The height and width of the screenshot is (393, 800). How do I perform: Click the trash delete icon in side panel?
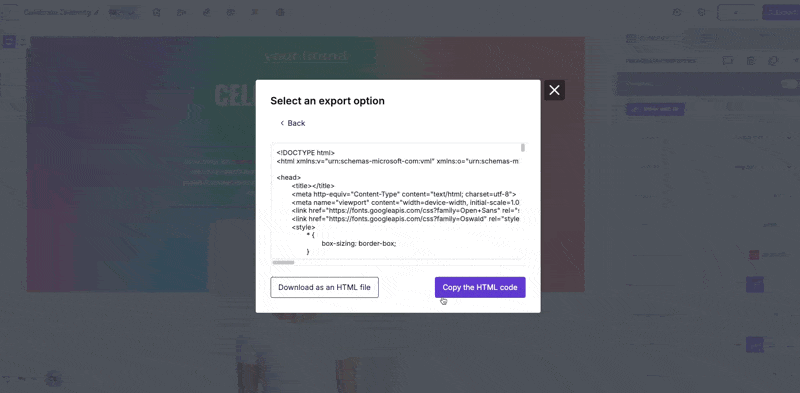click(751, 61)
